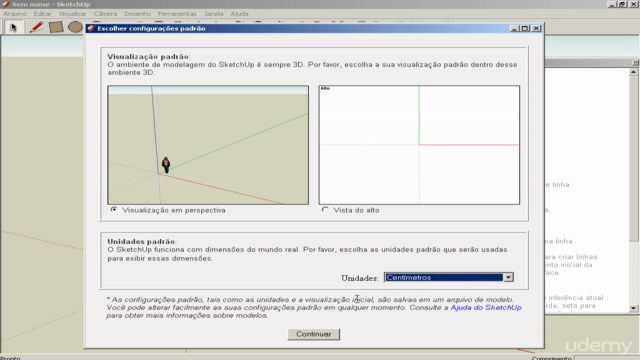Viewport: 640px width, 360px height.
Task: Open the Ajuda do SketchUp link
Action: click(x=486, y=307)
